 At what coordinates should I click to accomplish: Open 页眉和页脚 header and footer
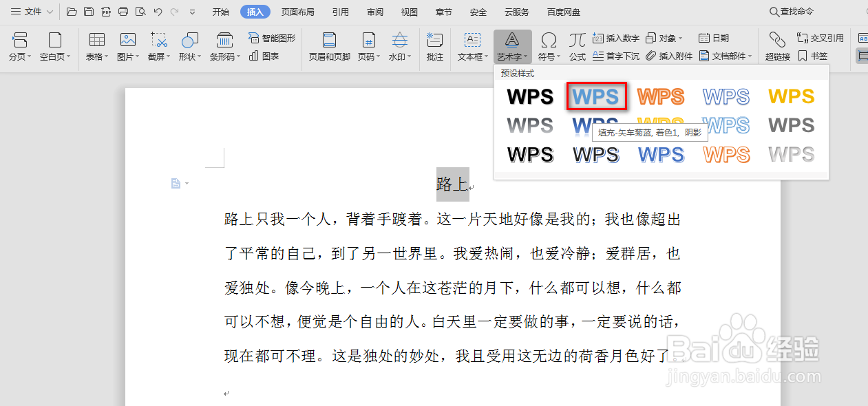pos(330,47)
